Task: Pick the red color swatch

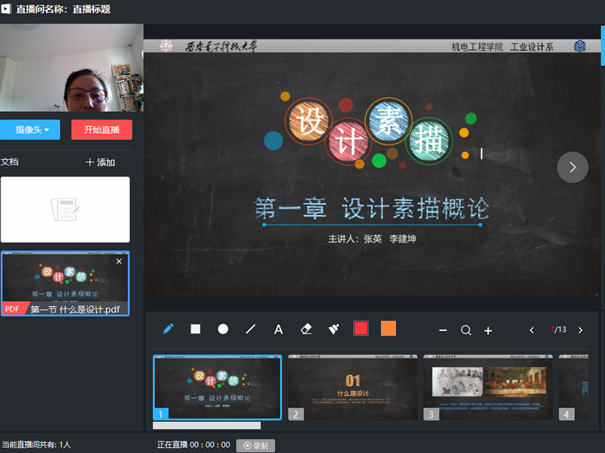Action: coord(361,329)
